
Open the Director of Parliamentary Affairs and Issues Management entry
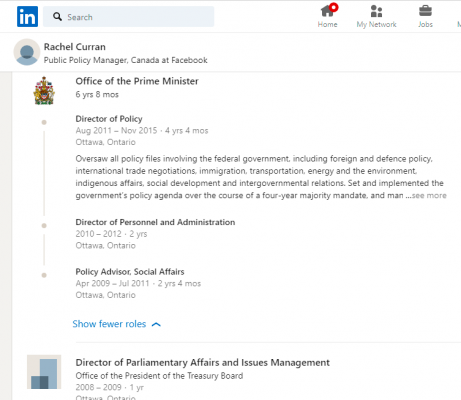[202, 362]
